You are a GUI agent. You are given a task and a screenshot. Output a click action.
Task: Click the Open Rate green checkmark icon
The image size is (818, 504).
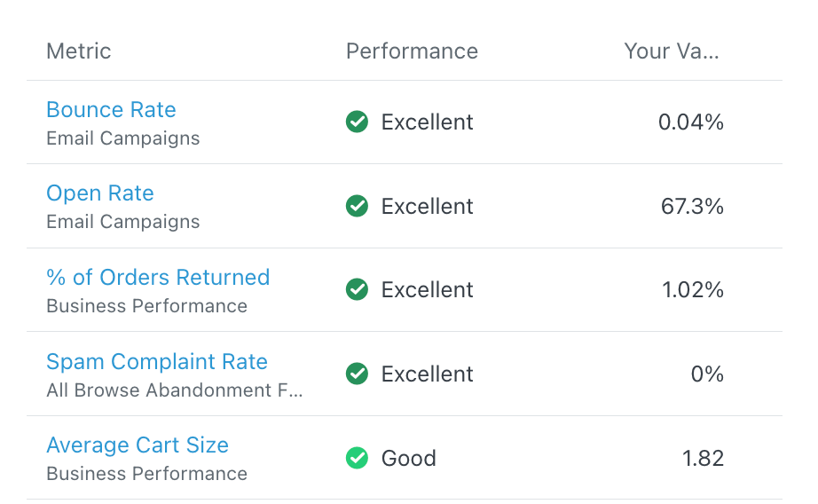point(357,207)
